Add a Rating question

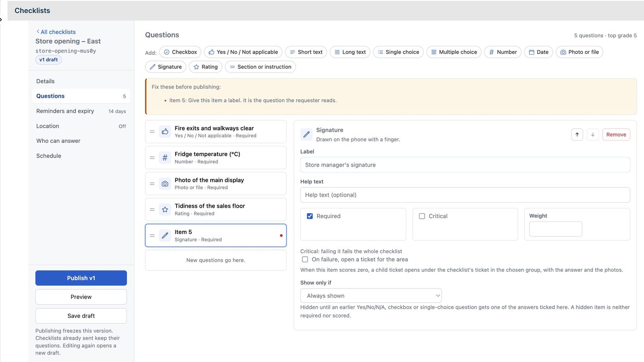[x=206, y=67]
